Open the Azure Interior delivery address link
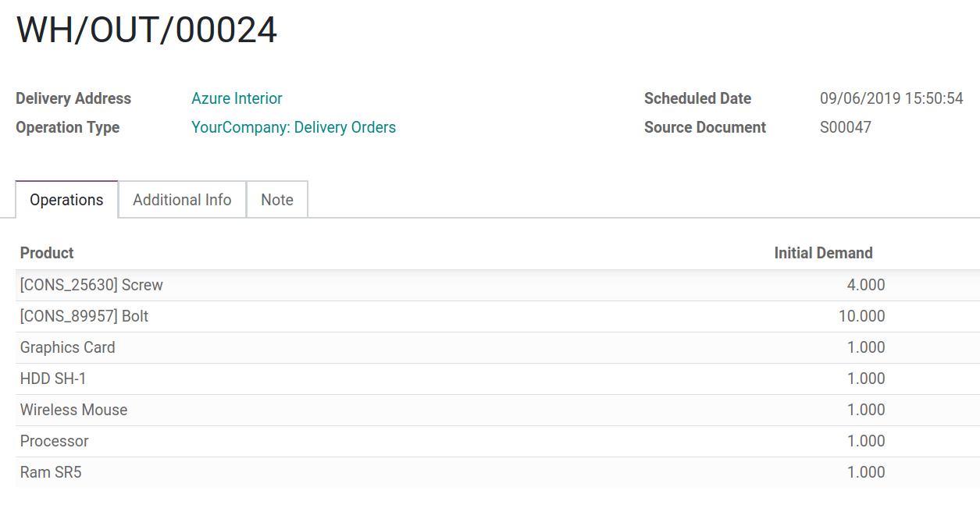 237,98
